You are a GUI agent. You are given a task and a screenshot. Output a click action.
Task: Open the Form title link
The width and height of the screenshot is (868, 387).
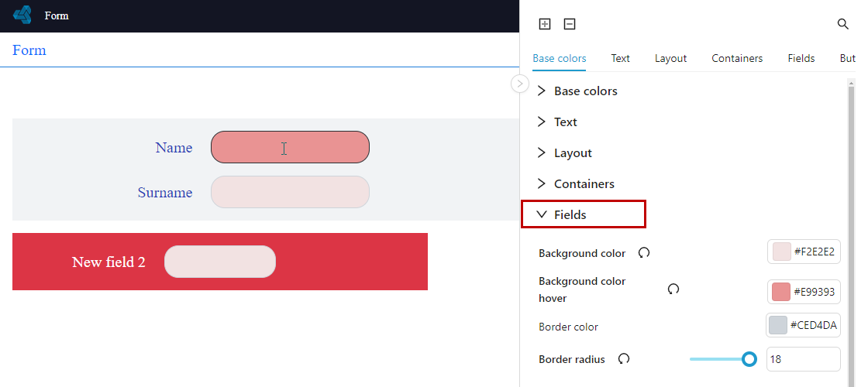29,50
